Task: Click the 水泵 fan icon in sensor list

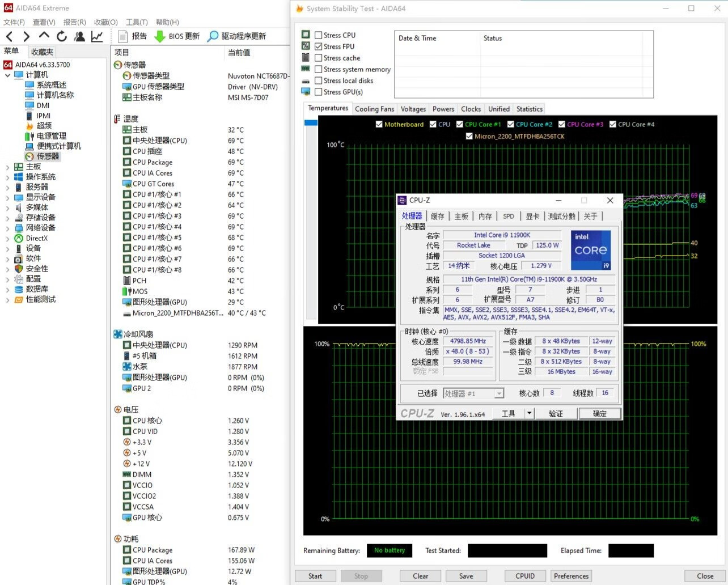Action: click(127, 367)
